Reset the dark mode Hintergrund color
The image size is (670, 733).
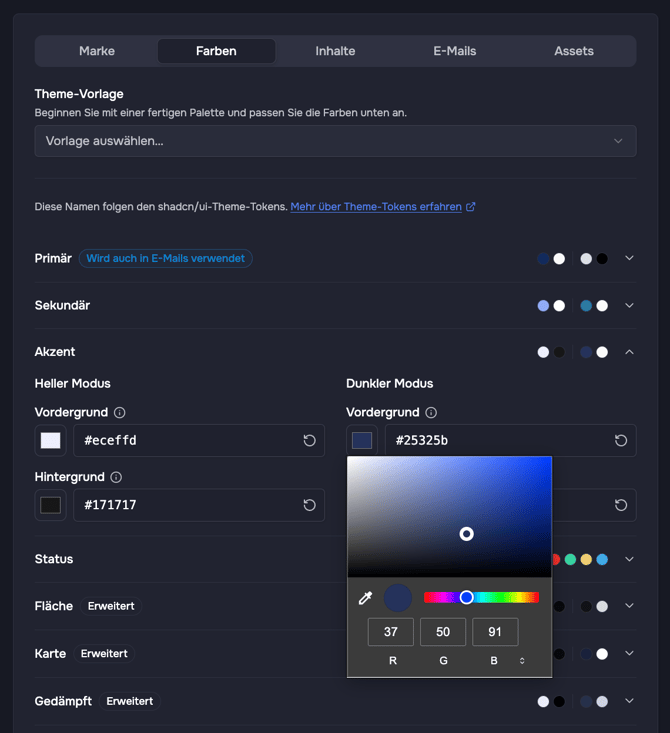pyautogui.click(x=621, y=505)
